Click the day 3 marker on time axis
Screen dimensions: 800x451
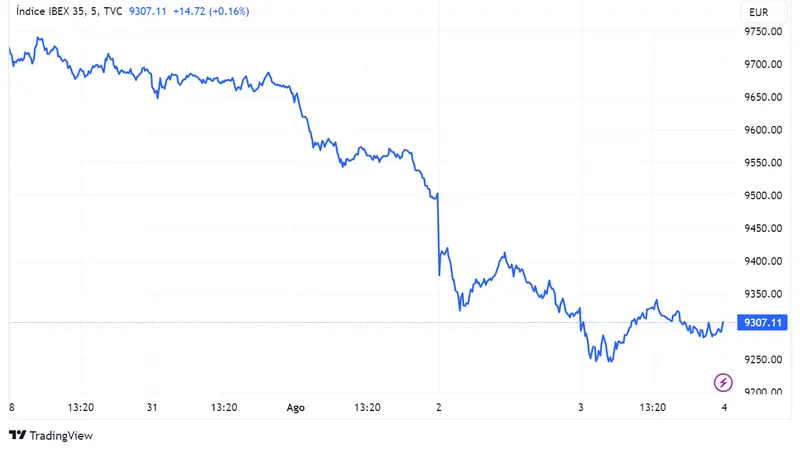(x=581, y=407)
